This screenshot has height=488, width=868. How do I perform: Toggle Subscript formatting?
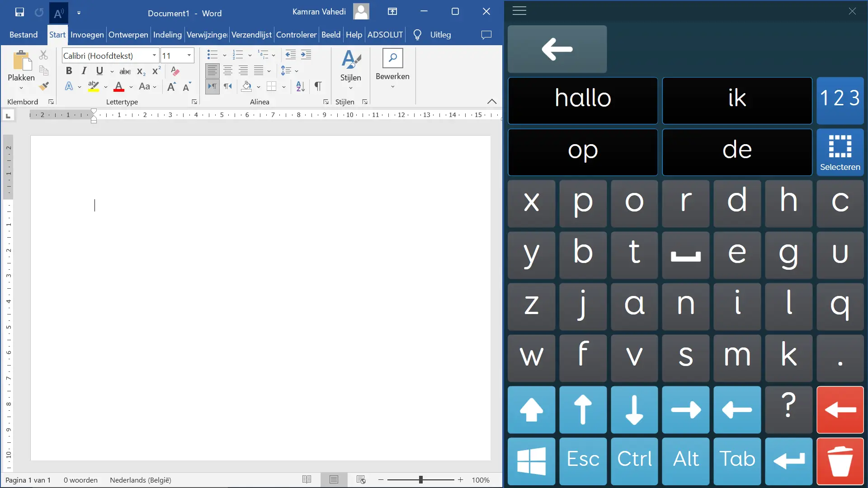(x=141, y=71)
